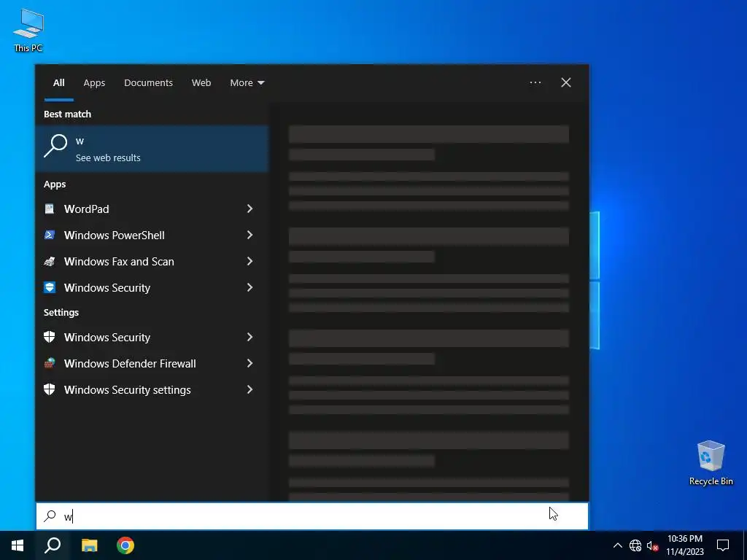Image resolution: width=747 pixels, height=560 pixels.
Task: Open the Action Center notifications icon
Action: click(723, 545)
